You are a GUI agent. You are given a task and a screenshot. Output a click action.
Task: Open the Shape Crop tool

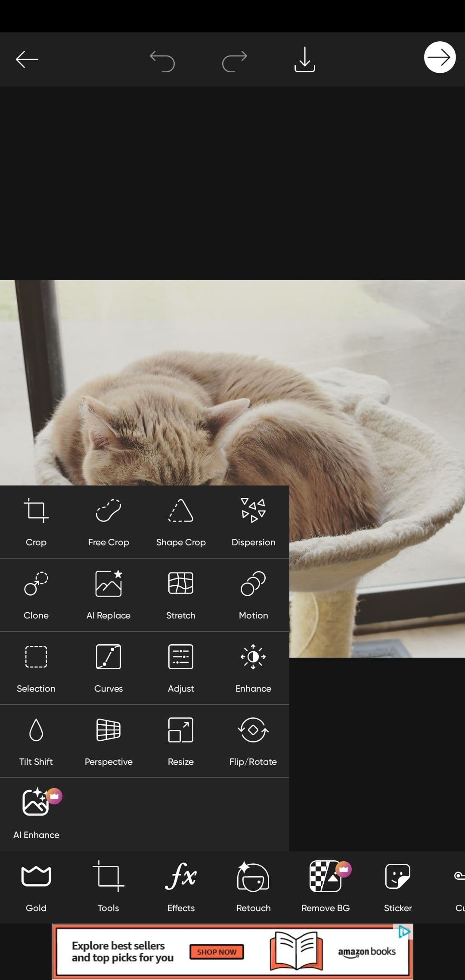(181, 522)
